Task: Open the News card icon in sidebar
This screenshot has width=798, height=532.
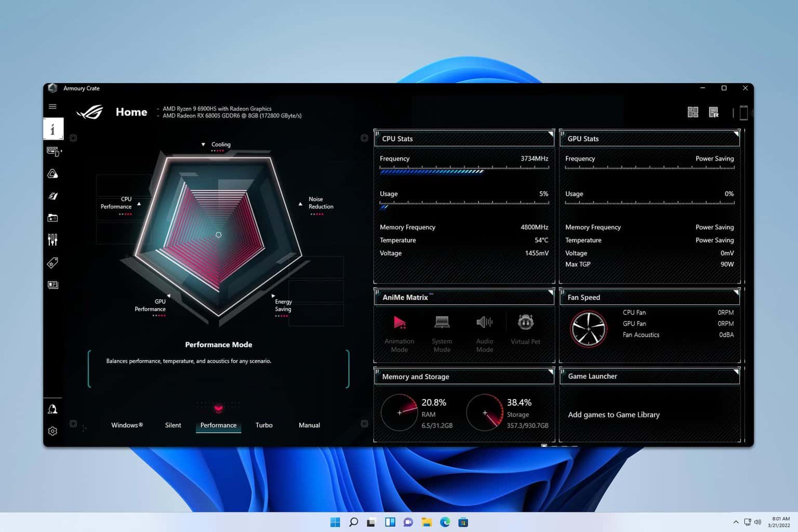Action: coord(53,285)
